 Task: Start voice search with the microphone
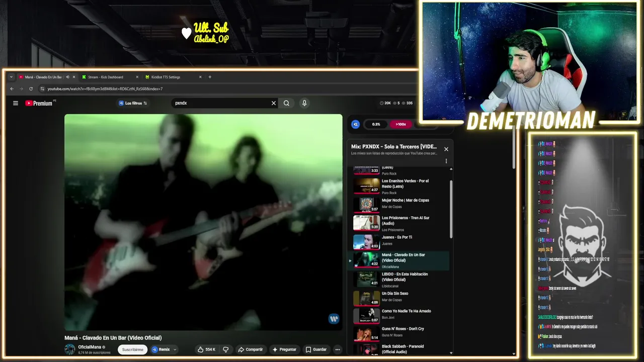pyautogui.click(x=304, y=103)
